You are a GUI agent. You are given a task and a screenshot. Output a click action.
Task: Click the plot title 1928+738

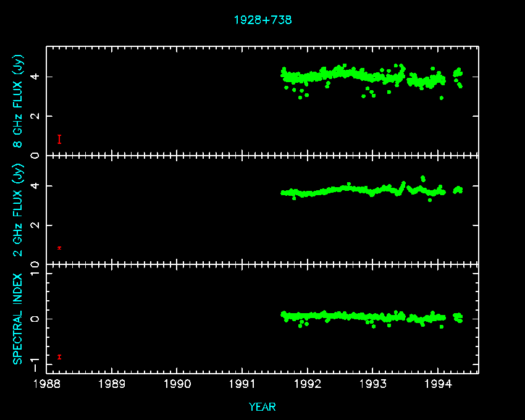(262, 20)
